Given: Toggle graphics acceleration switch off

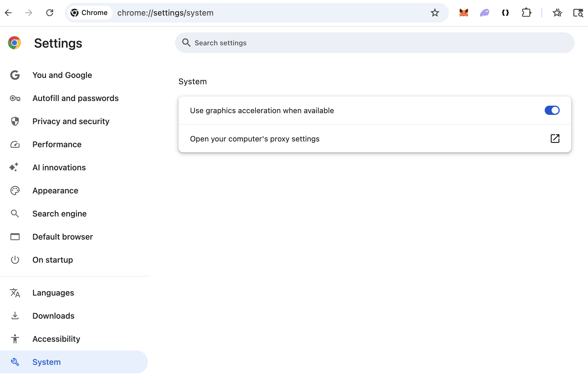Looking at the screenshot, I should click(x=552, y=110).
